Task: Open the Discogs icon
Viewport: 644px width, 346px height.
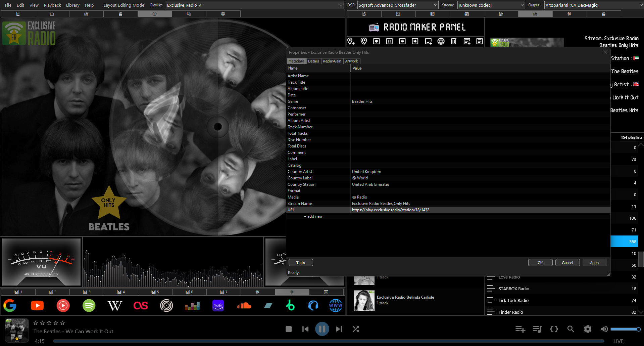Action: coord(166,305)
